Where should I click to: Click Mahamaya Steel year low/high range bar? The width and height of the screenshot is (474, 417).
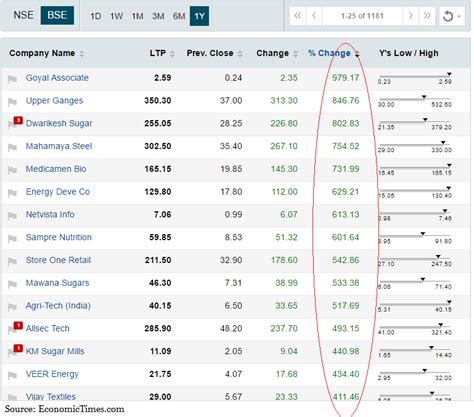click(415, 144)
